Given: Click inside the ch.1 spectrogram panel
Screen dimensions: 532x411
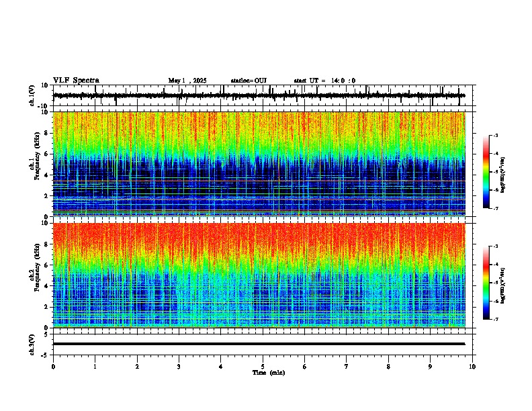Looking at the screenshot, I should click(x=259, y=164).
